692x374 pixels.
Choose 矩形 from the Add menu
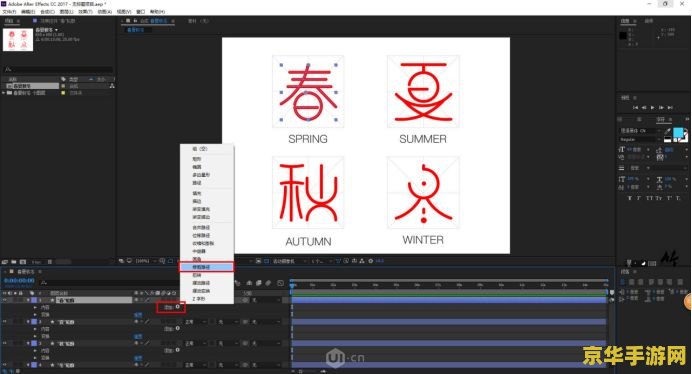coord(206,159)
